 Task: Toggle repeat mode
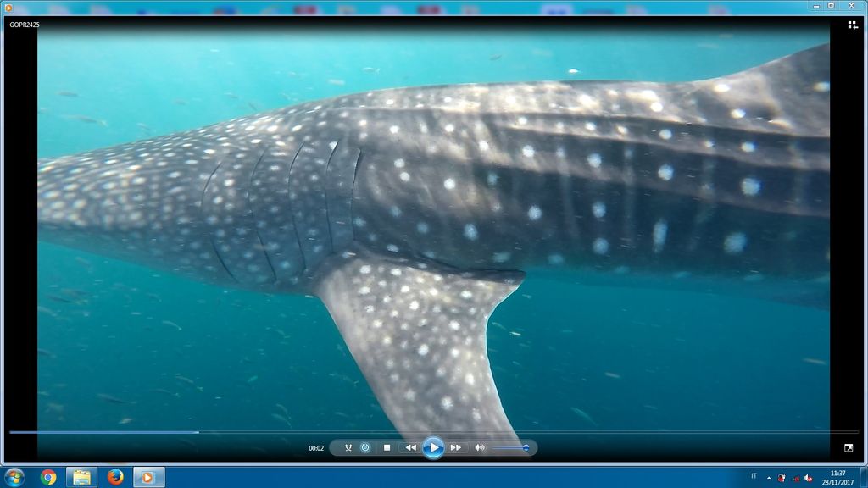365,447
